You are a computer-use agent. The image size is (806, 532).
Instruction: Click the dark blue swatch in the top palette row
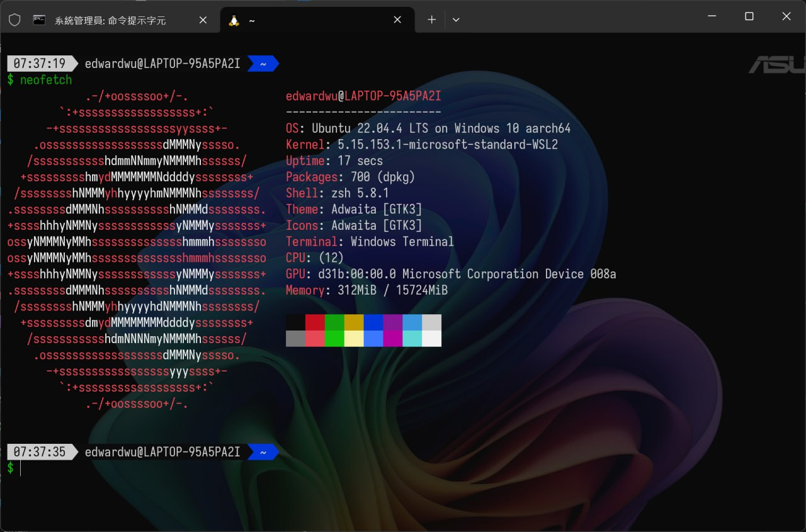click(x=373, y=322)
